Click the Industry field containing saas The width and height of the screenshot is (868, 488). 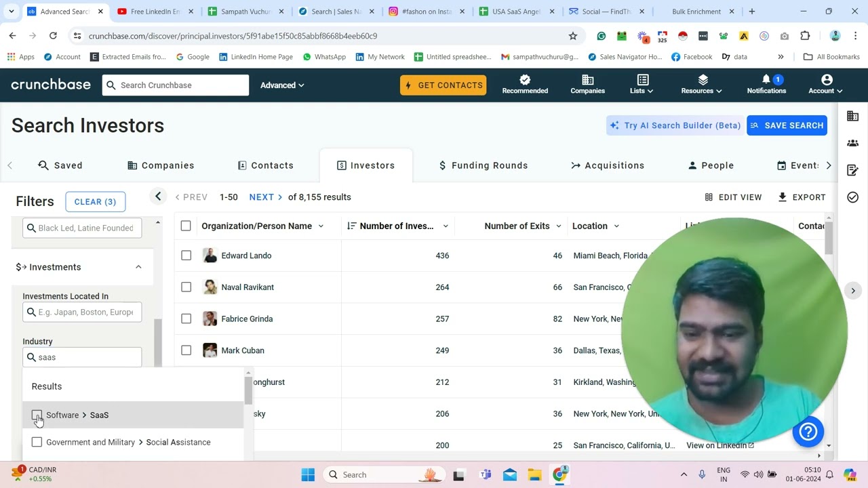point(82,357)
